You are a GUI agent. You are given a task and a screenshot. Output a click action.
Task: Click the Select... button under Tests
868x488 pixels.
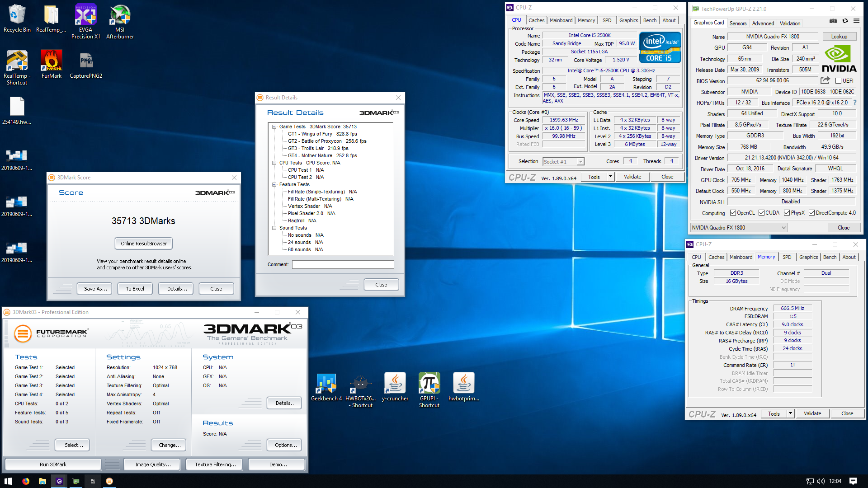pos(73,445)
